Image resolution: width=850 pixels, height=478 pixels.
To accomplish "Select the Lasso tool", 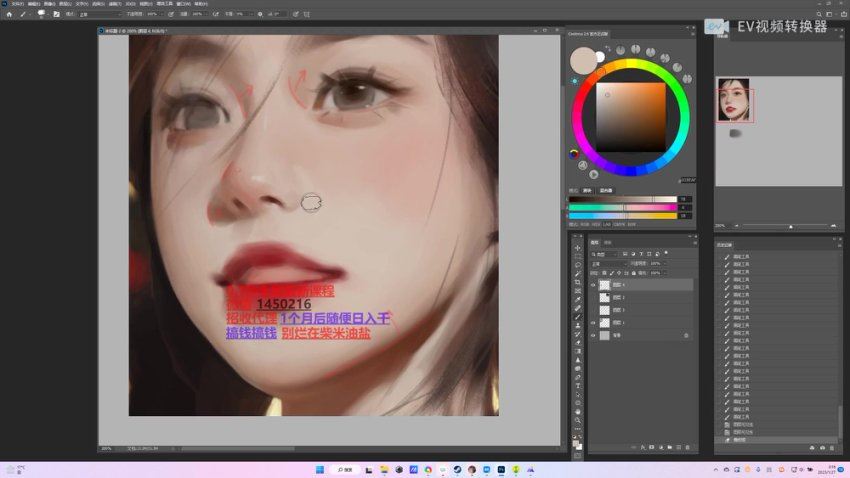I will tap(577, 264).
